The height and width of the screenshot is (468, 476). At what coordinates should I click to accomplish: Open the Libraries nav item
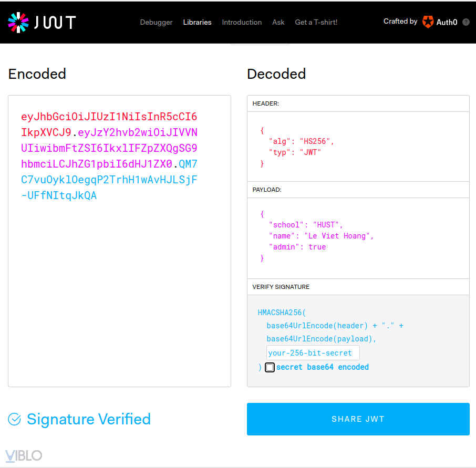click(197, 22)
